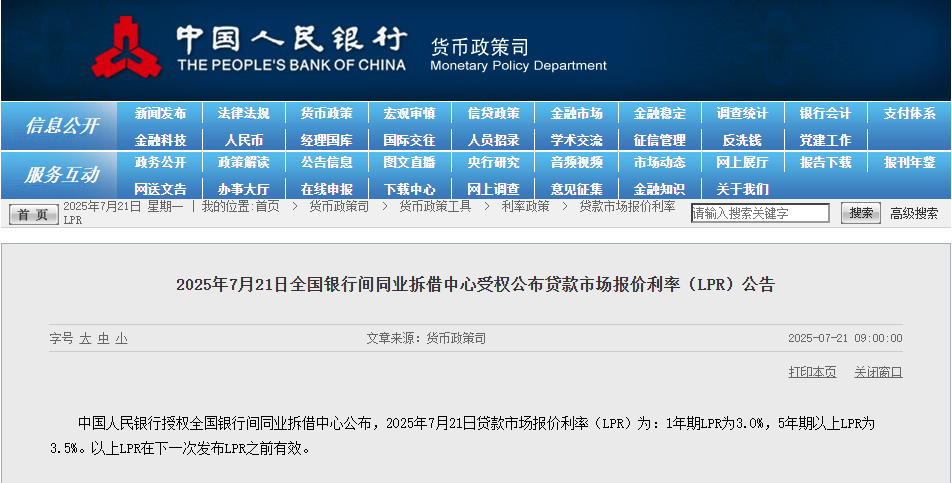Screen dimensions: 952x483
Task: Set font size to 小
Action: point(121,339)
